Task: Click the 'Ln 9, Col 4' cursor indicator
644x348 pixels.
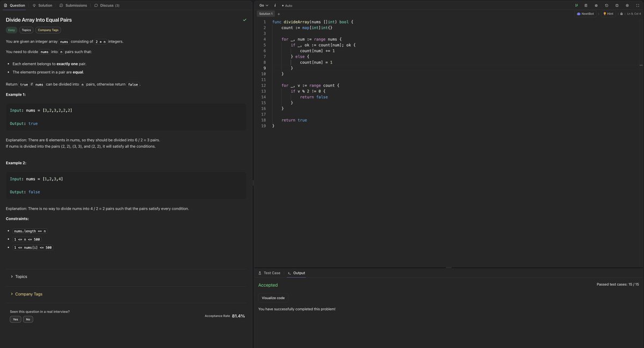Action: [634, 13]
